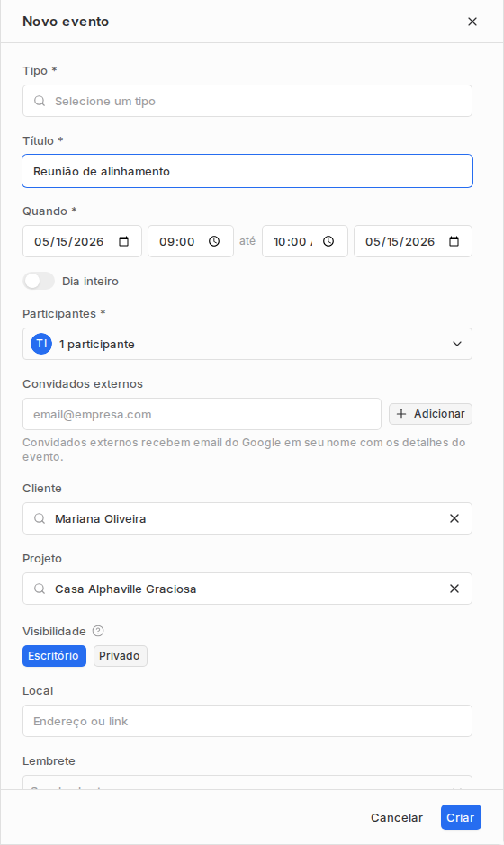Click the Adicionar external guest button
504x845 pixels.
click(431, 414)
